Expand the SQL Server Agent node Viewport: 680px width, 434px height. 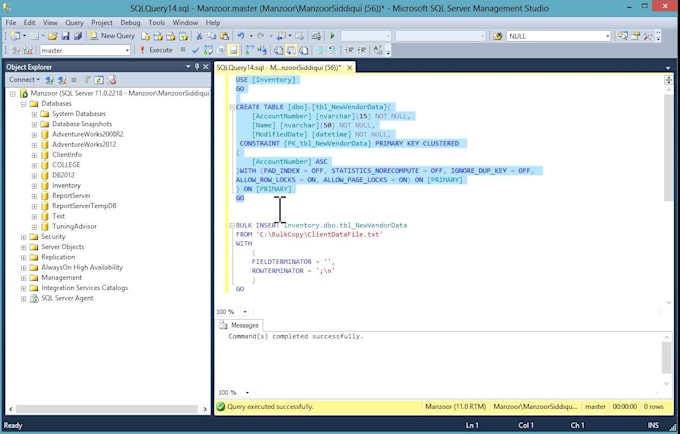23,299
